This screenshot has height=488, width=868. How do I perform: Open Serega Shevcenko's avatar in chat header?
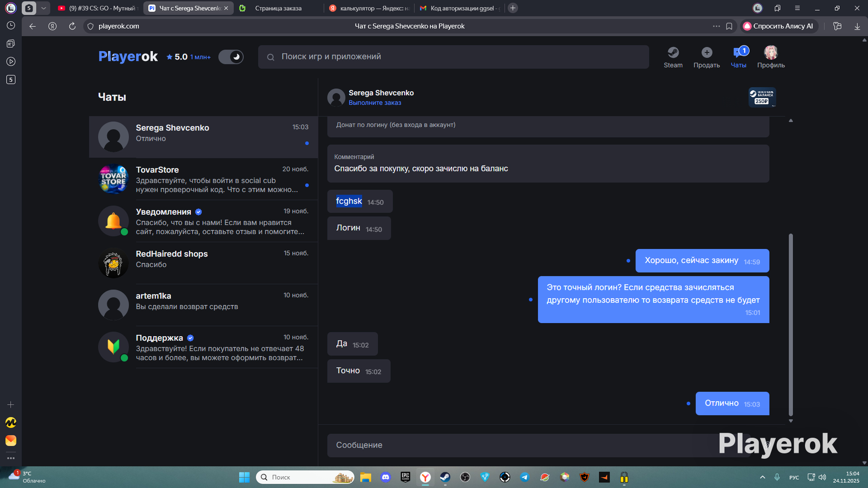[336, 98]
